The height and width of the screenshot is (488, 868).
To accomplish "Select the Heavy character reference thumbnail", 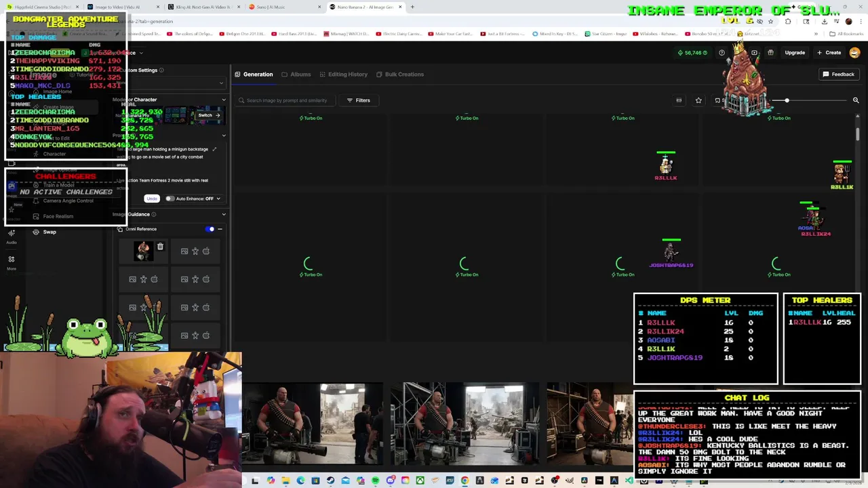I will pos(142,251).
